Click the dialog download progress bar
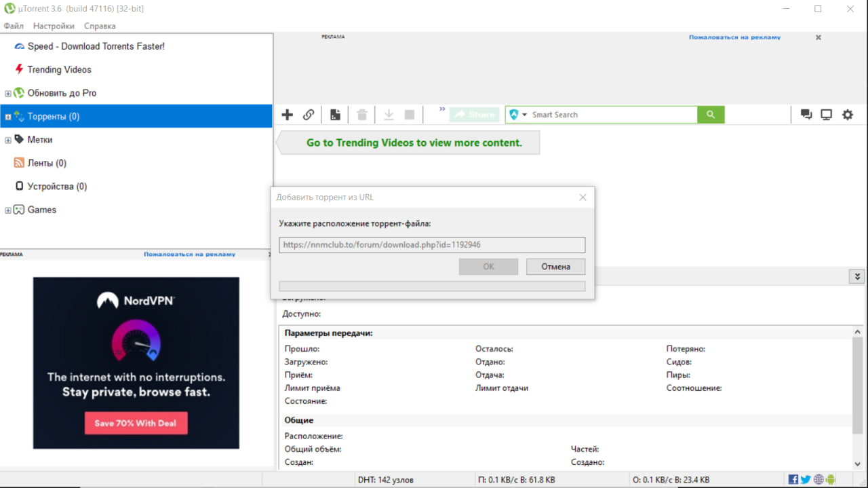The width and height of the screenshot is (868, 488). click(432, 286)
